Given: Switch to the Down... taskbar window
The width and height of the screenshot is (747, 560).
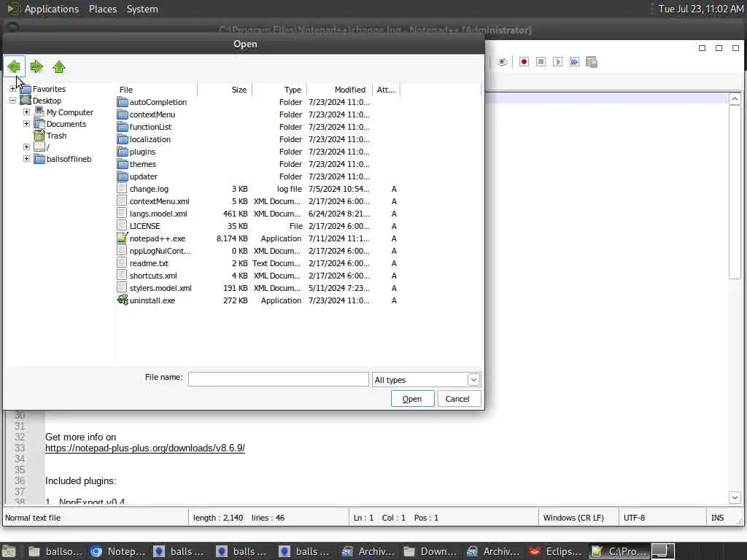Looking at the screenshot, I should [x=431, y=551].
